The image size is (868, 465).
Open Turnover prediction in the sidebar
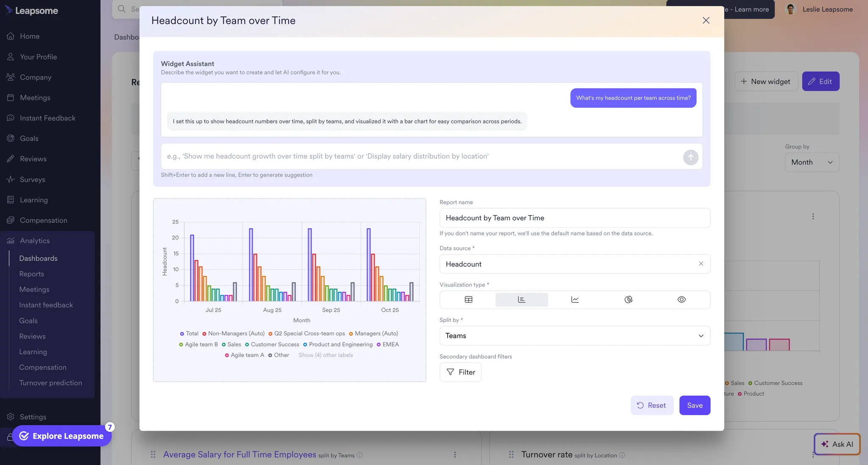pyautogui.click(x=50, y=382)
